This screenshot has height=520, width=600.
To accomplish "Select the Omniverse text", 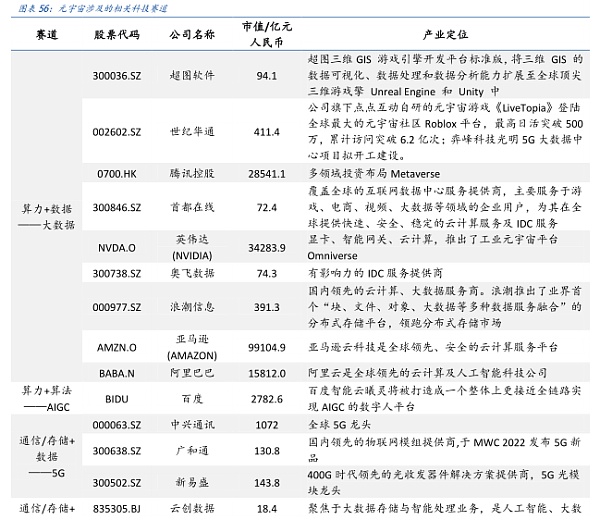I will click(x=333, y=256).
